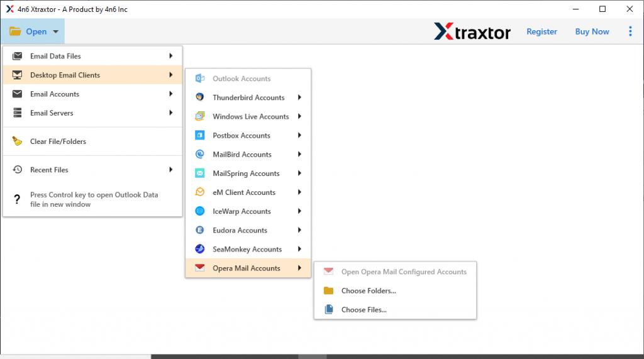Select Clear File/Folders menu entry
Image resolution: width=644 pixels, height=359 pixels.
(x=92, y=141)
